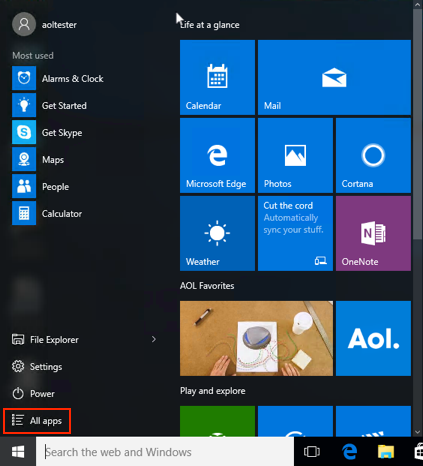The width and height of the screenshot is (423, 466).
Task: Open the Photos tile
Action: point(295,155)
